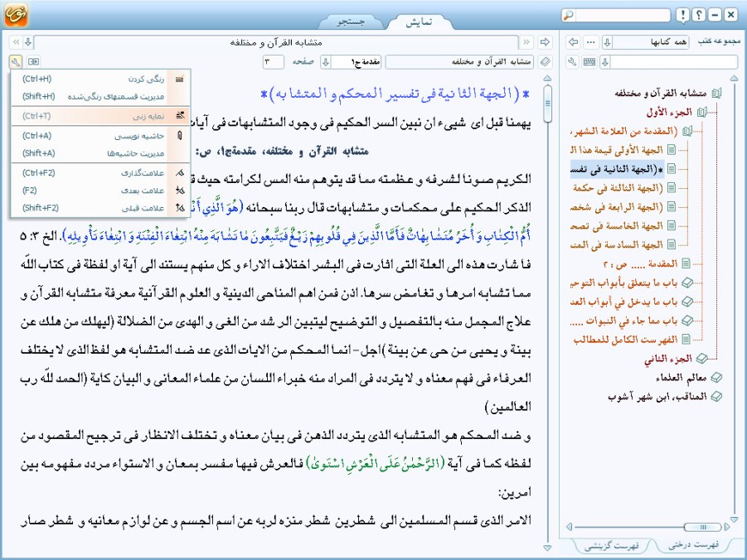Viewport: 747px width, 560px height.
Task: Click the صفحه page number field
Action: click(274, 61)
